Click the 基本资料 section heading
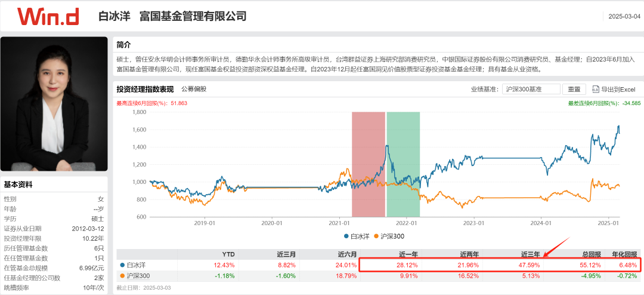The width and height of the screenshot is (644, 295). [18, 185]
